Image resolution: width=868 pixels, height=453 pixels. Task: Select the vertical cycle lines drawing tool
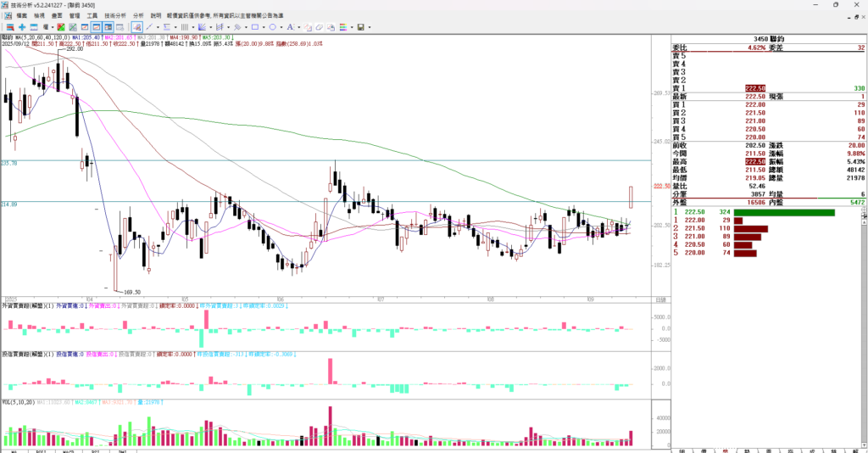(x=184, y=26)
